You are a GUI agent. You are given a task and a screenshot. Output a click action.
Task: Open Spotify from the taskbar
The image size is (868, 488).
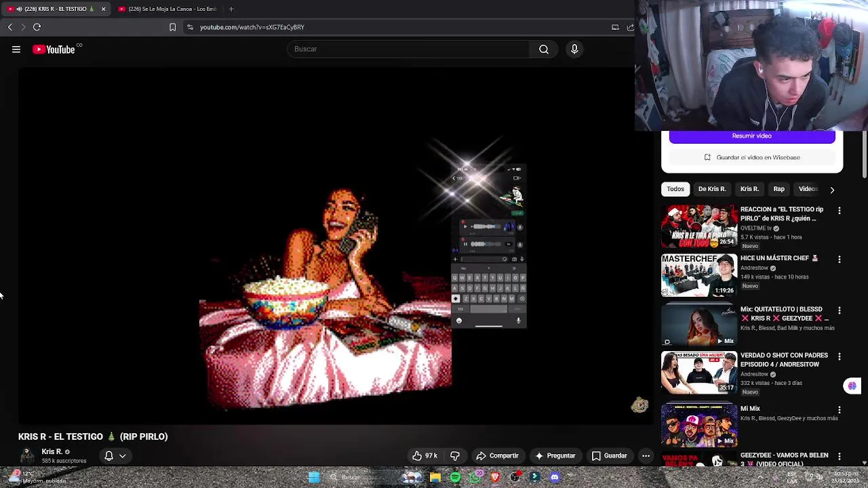click(x=455, y=478)
